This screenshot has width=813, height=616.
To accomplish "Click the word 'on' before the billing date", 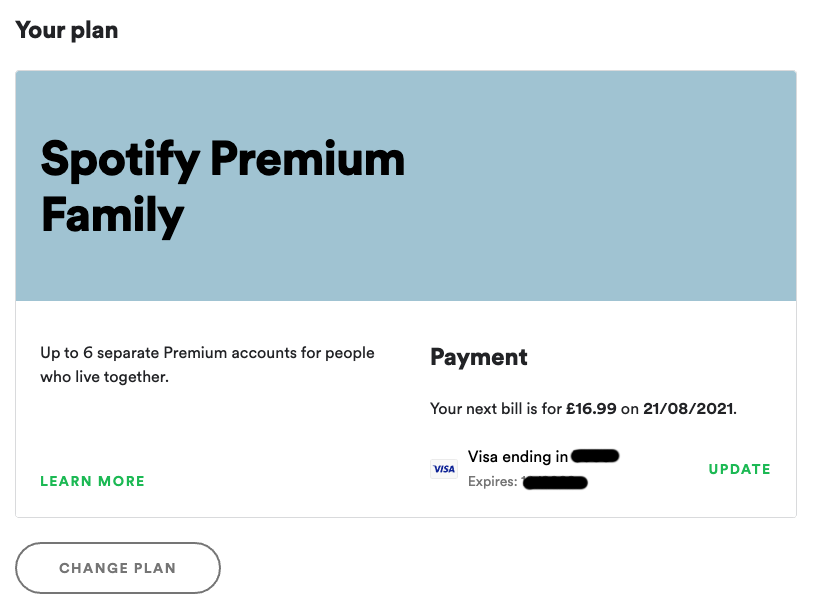I will pos(629,409).
